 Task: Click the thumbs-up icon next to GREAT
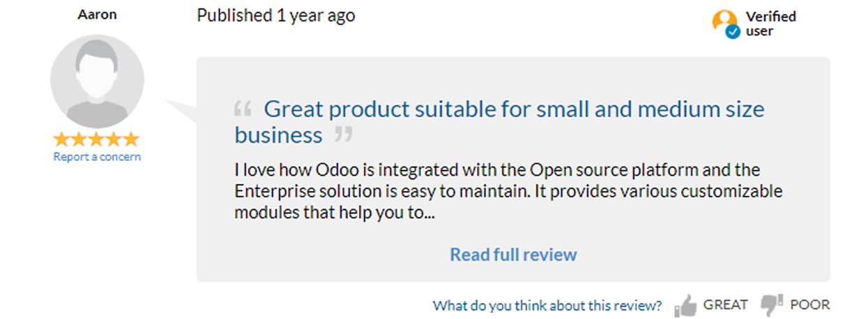(x=685, y=305)
